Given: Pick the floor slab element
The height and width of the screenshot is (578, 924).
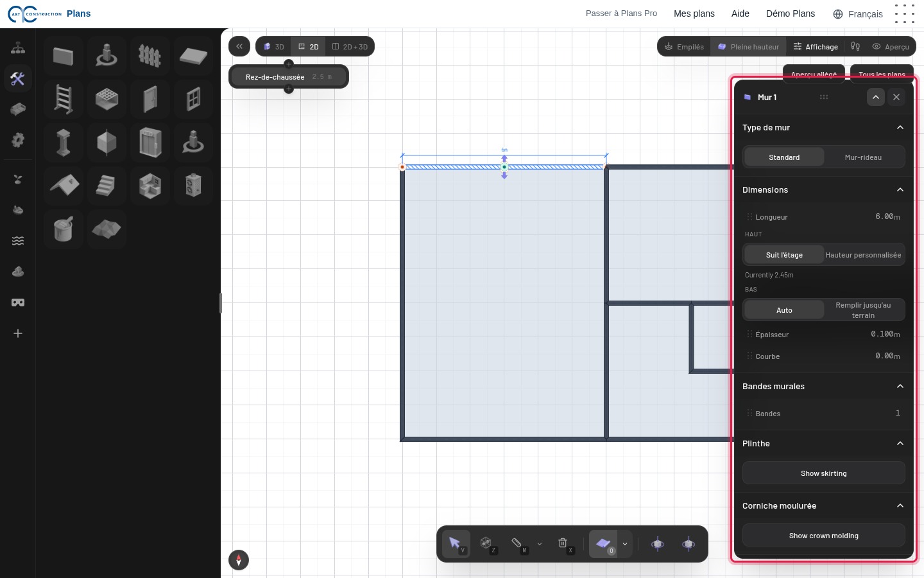Looking at the screenshot, I should point(193,57).
